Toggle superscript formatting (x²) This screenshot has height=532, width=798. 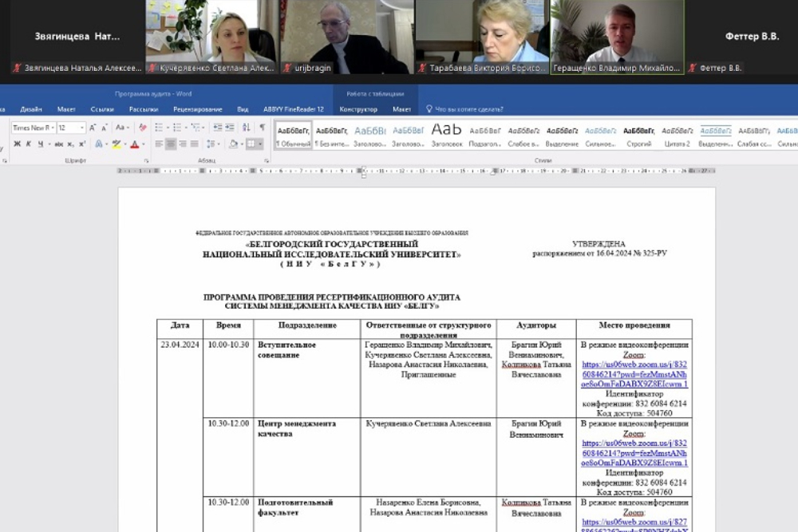click(x=81, y=144)
